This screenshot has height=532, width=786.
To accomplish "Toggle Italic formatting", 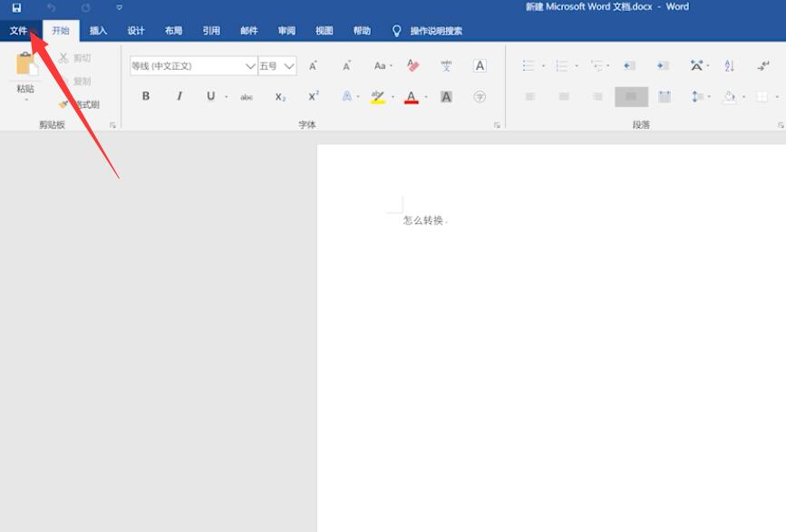I will point(180,96).
